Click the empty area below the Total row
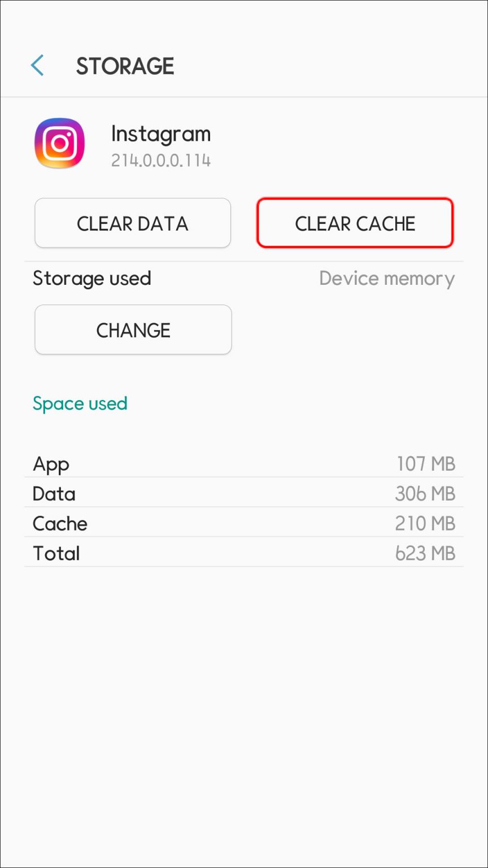Viewport: 488px width, 868px height. pos(244,706)
